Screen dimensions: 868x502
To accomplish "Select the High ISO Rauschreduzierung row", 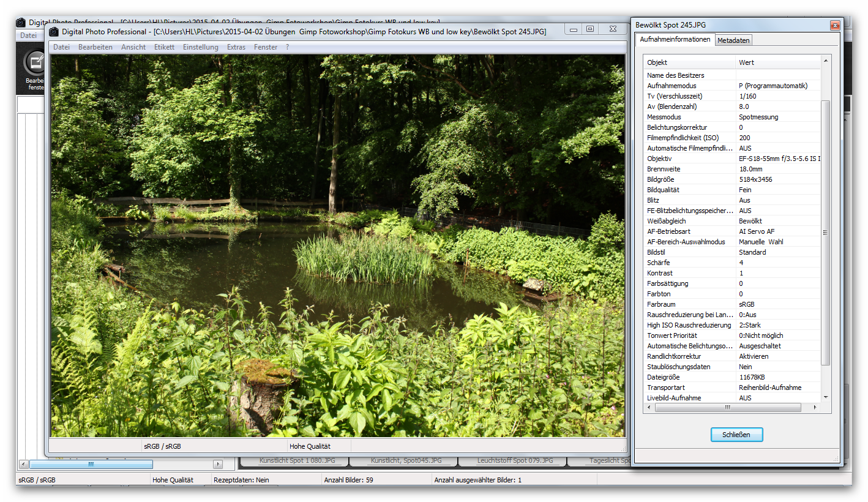I will pos(731,325).
